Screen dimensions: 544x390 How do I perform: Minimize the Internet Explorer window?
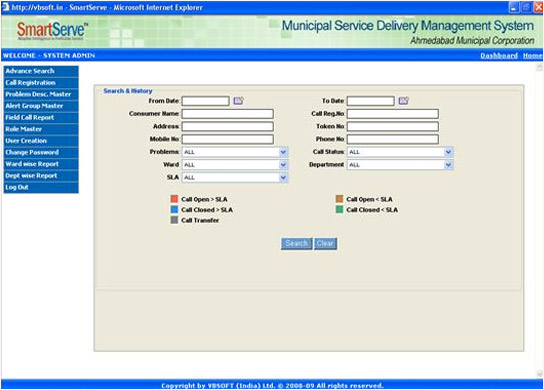[x=514, y=8]
